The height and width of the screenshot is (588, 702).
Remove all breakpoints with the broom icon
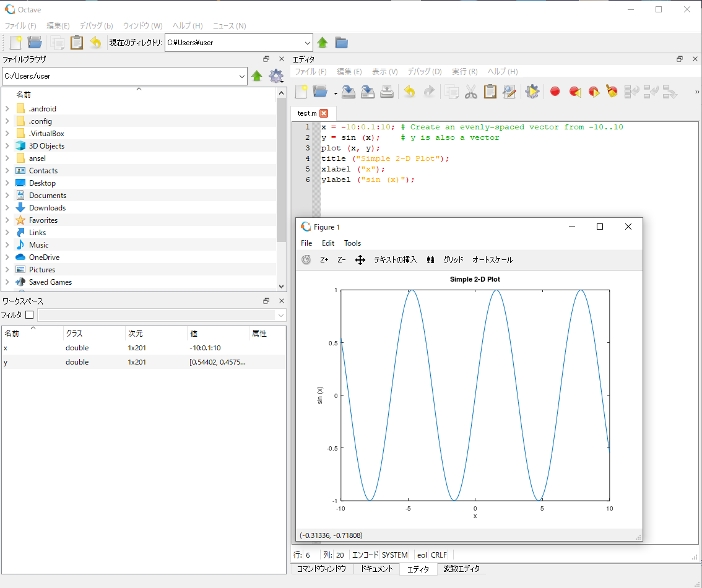coord(612,92)
